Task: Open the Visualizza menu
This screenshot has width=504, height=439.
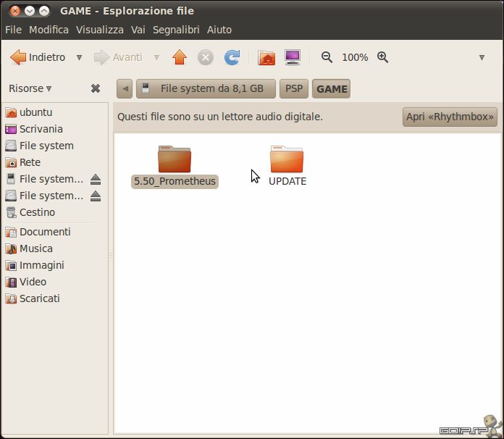Action: point(100,30)
